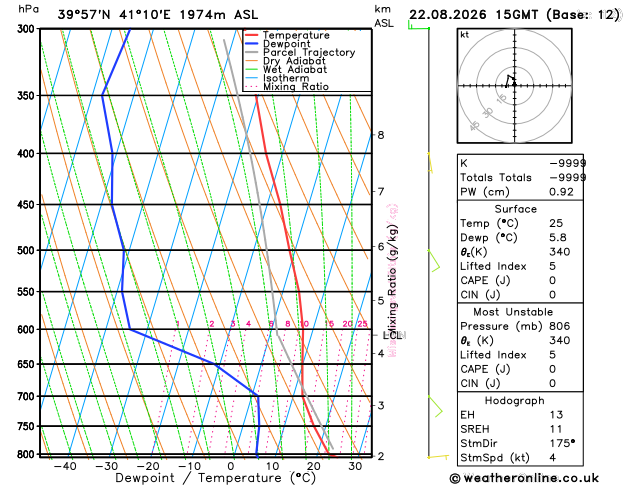This screenshot has height=486, width=629.
Task: Click the LCL marker label
Action: (392, 335)
